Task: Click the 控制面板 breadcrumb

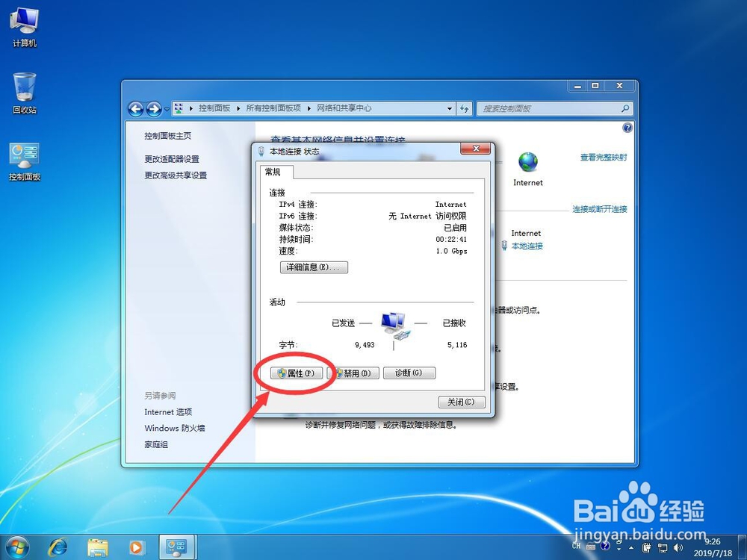Action: coord(214,108)
